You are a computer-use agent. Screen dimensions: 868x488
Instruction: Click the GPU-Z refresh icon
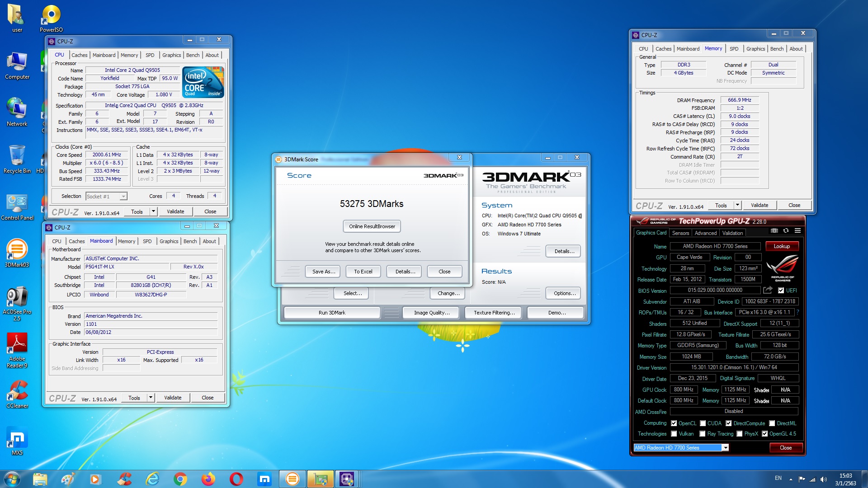click(x=786, y=231)
